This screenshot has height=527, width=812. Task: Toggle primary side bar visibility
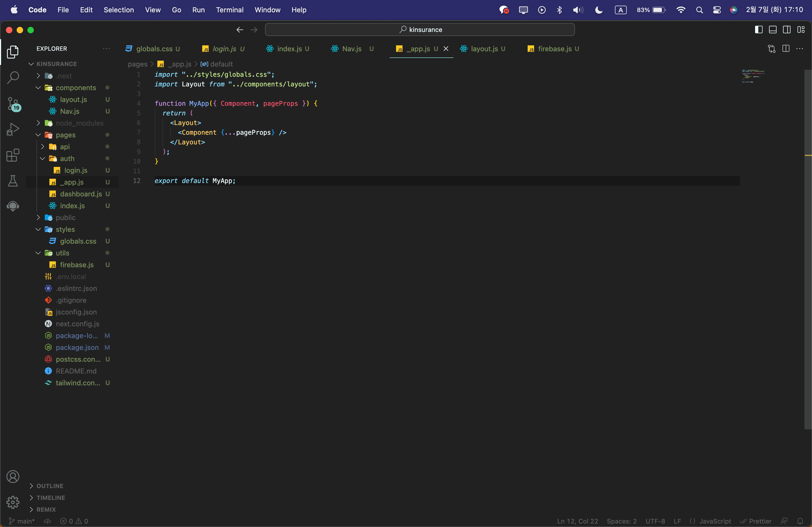[x=759, y=30]
